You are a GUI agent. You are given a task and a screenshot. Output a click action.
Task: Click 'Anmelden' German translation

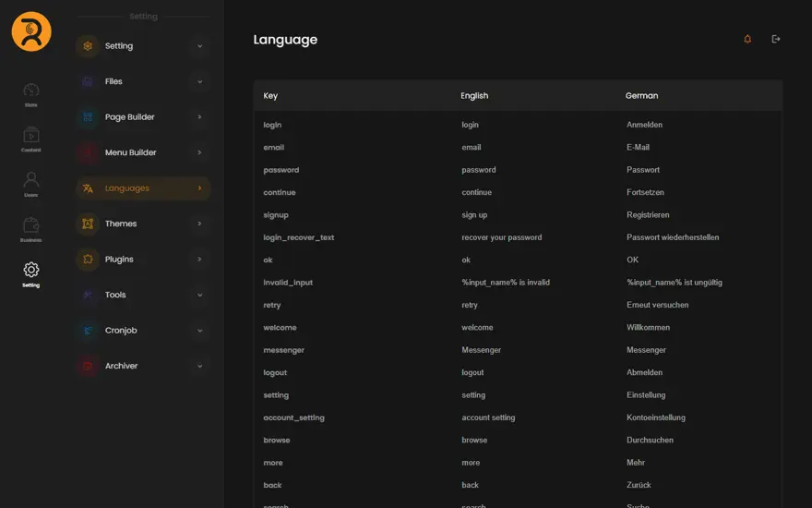tap(644, 125)
